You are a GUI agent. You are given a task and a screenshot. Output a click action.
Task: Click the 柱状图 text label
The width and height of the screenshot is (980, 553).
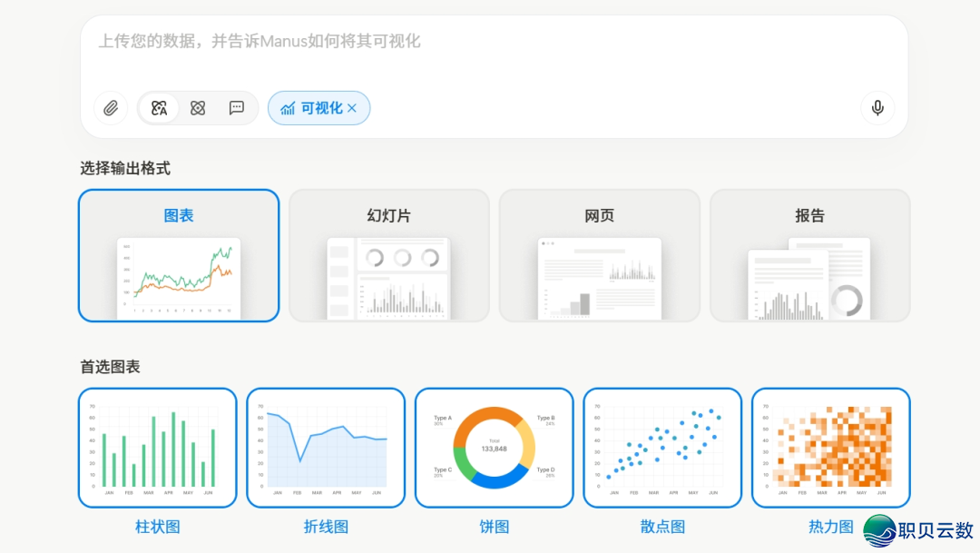[158, 527]
